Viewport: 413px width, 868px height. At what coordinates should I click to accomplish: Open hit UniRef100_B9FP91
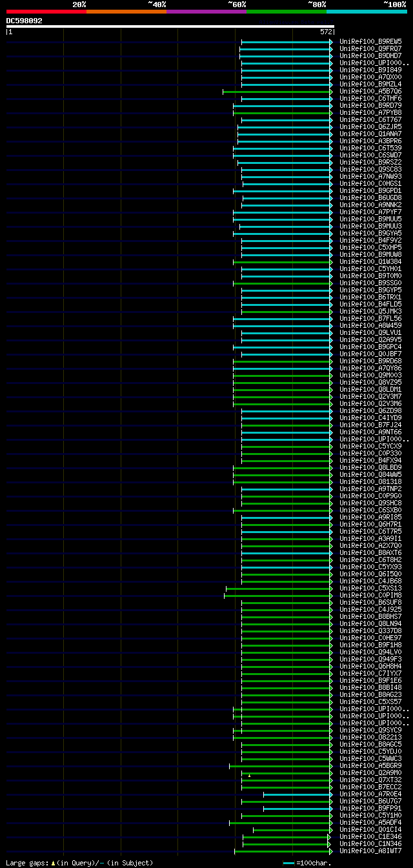(370, 808)
